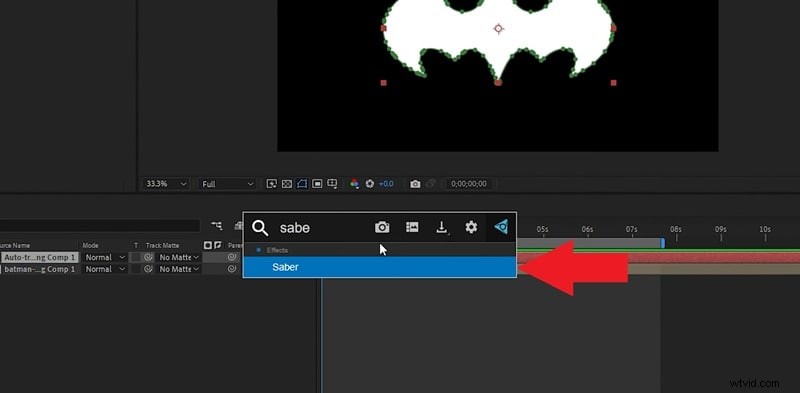This screenshot has width=800, height=393.
Task: Toggle preserve transparency for Auto-tr...ng Comp 1
Action: coord(136,257)
